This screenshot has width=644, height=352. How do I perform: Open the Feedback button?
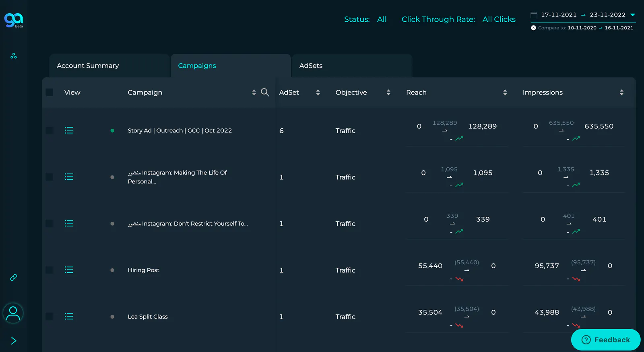pos(606,340)
